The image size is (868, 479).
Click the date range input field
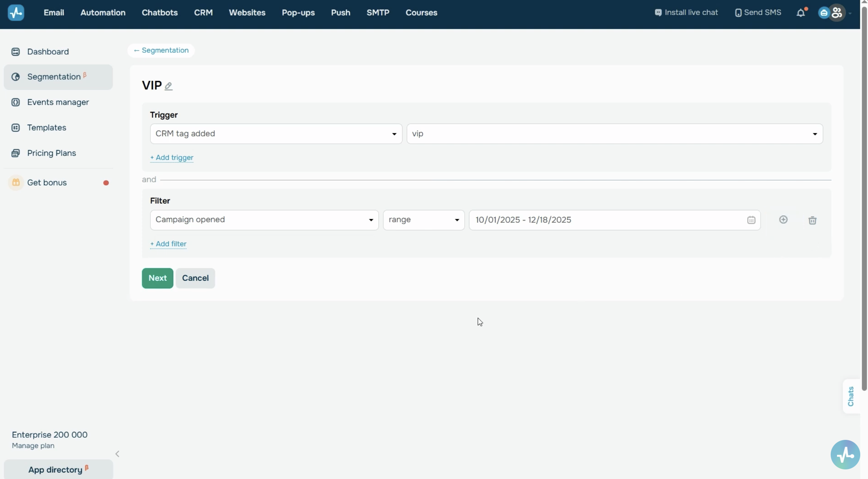point(615,220)
